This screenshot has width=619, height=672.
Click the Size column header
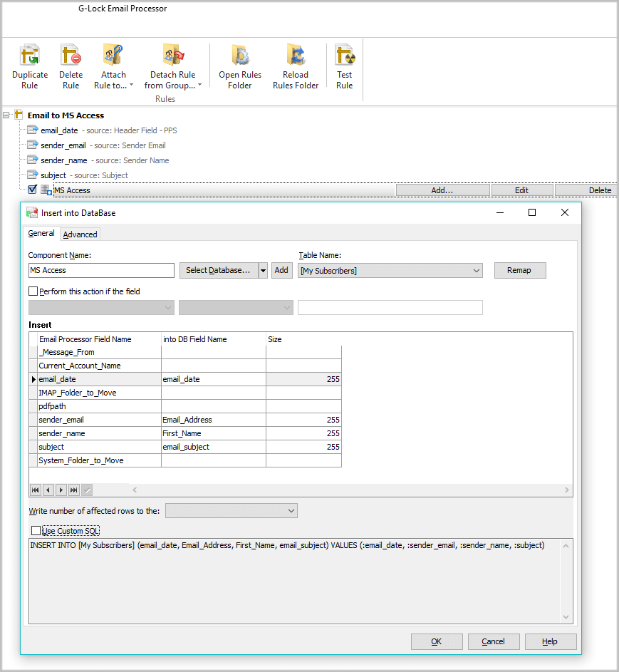tap(303, 339)
